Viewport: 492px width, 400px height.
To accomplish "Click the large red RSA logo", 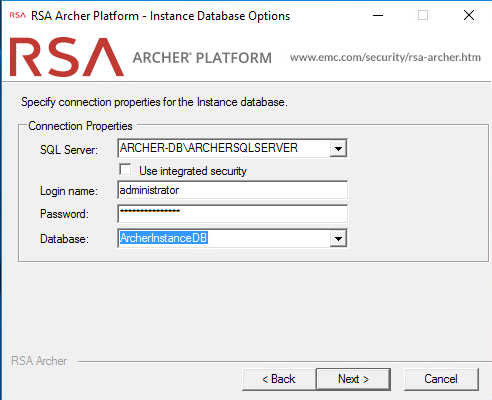I will pyautogui.click(x=67, y=57).
